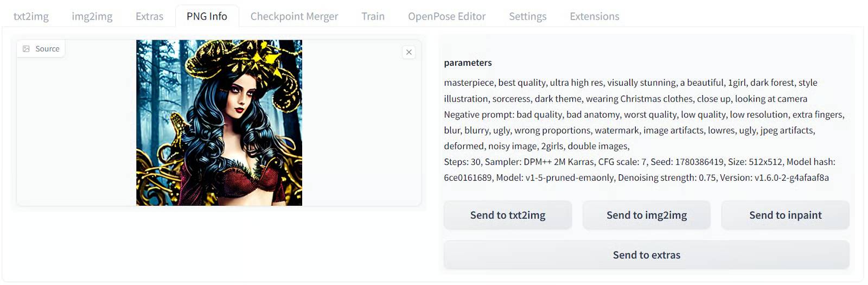Click the Steps and Sampler info line
868x285 pixels.
(639, 162)
